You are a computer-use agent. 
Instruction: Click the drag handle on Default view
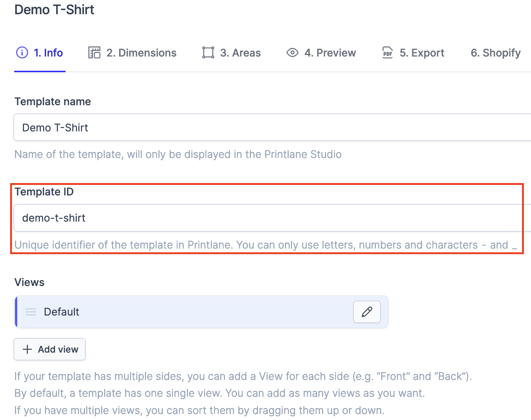[x=31, y=312]
